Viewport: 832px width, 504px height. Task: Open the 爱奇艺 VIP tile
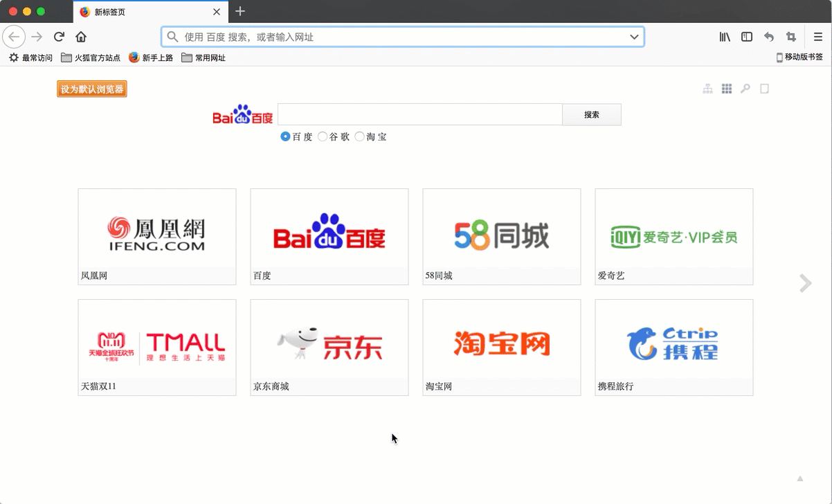[674, 237]
